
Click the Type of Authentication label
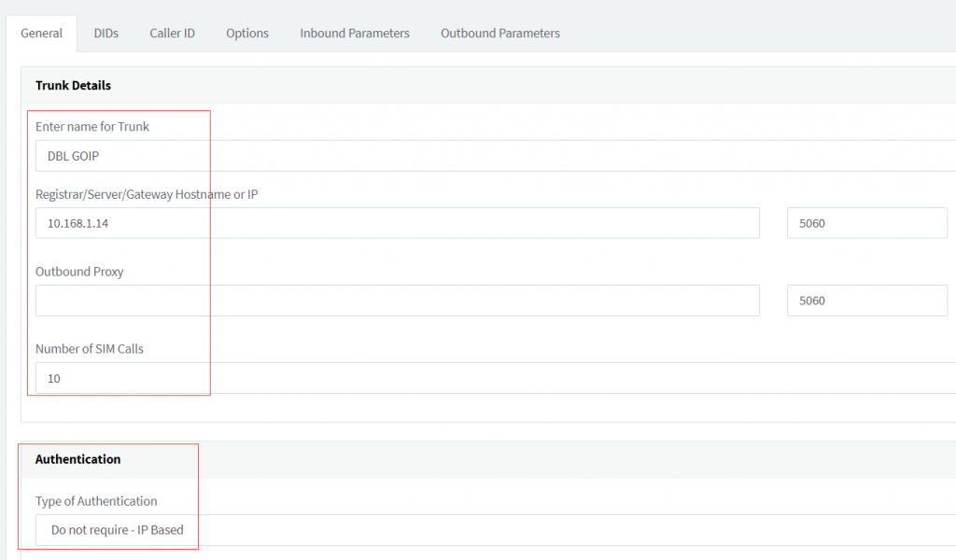coord(97,501)
